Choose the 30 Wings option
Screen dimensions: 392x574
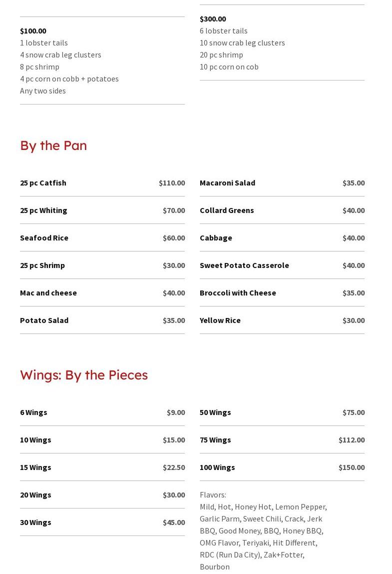(x=35, y=522)
